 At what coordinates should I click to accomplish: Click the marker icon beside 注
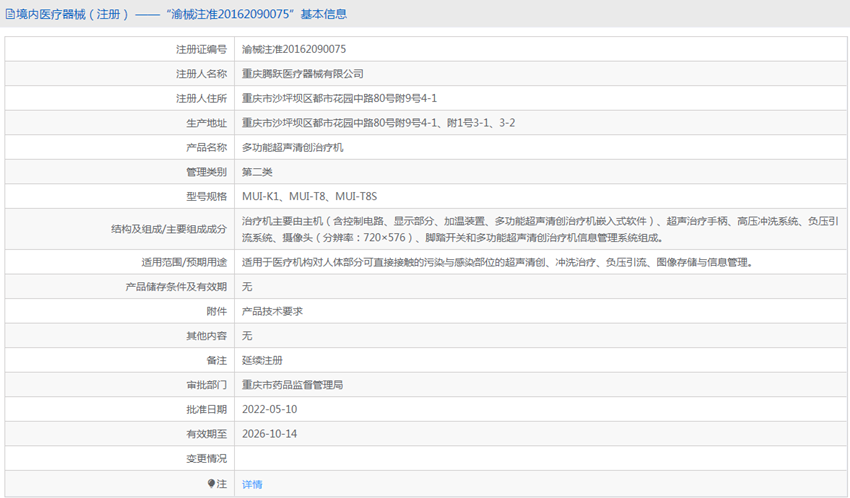(x=211, y=483)
